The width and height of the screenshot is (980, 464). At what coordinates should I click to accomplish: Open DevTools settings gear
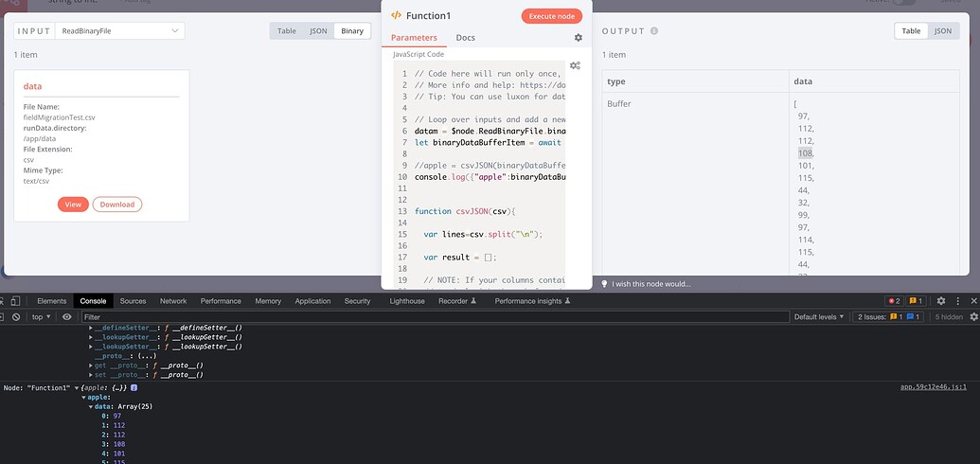click(941, 301)
